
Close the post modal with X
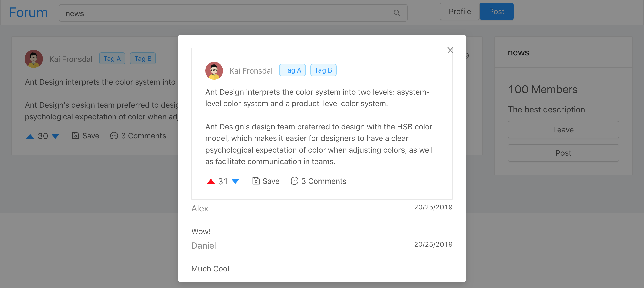click(x=450, y=50)
